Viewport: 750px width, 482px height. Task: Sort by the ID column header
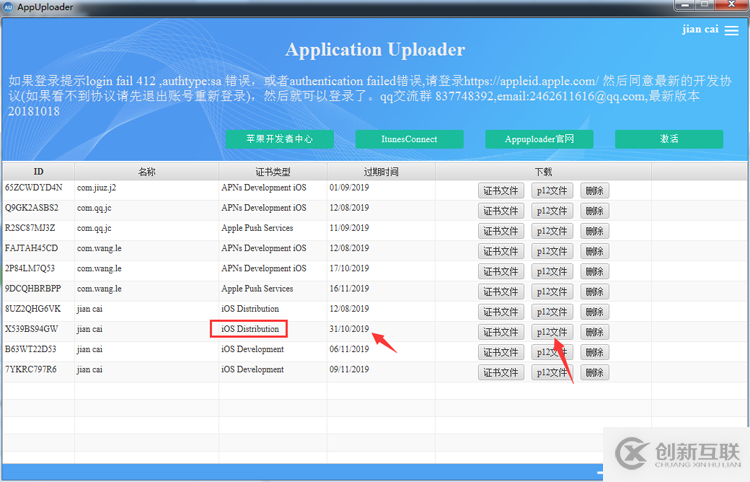point(38,172)
